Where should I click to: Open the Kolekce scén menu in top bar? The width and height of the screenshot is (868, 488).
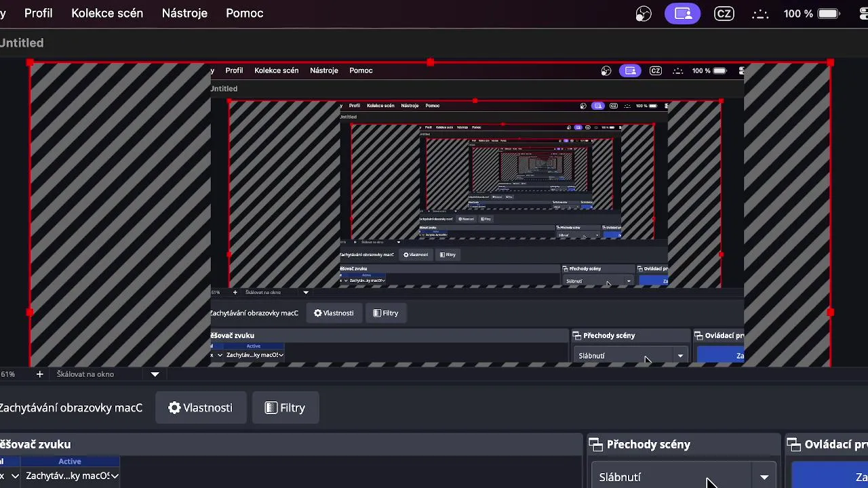coord(107,14)
